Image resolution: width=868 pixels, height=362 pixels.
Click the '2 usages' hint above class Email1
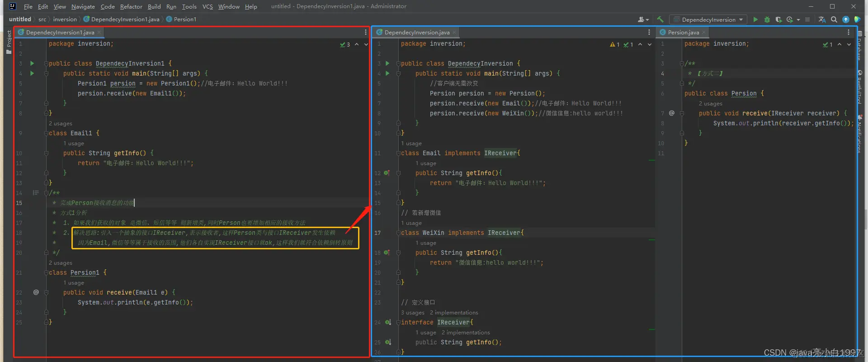pos(61,124)
